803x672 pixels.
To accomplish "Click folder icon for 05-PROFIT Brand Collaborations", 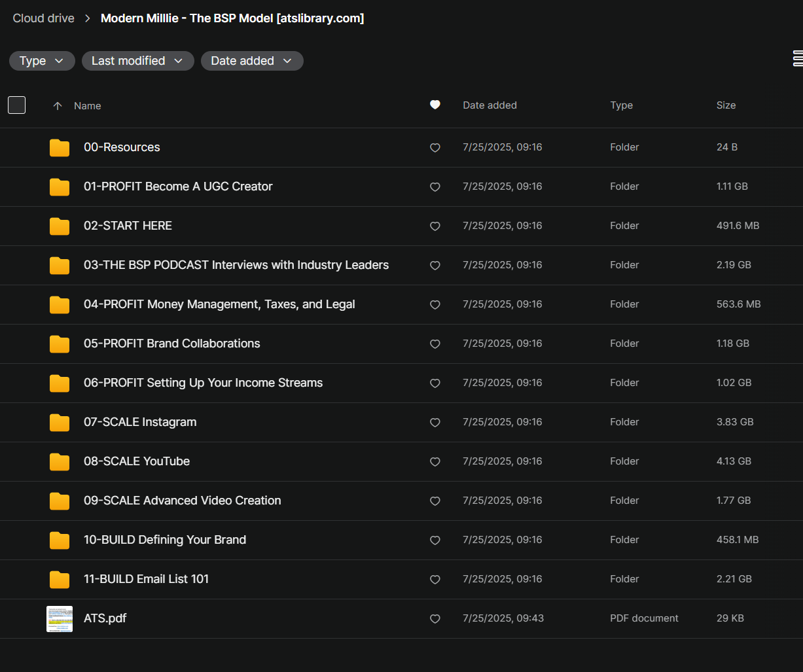I will (x=60, y=344).
